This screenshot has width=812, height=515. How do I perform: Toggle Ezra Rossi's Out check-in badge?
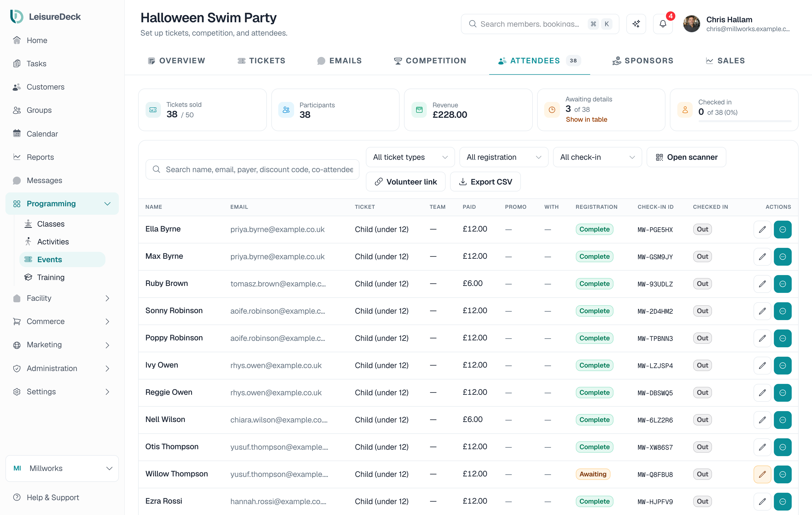pyautogui.click(x=702, y=501)
